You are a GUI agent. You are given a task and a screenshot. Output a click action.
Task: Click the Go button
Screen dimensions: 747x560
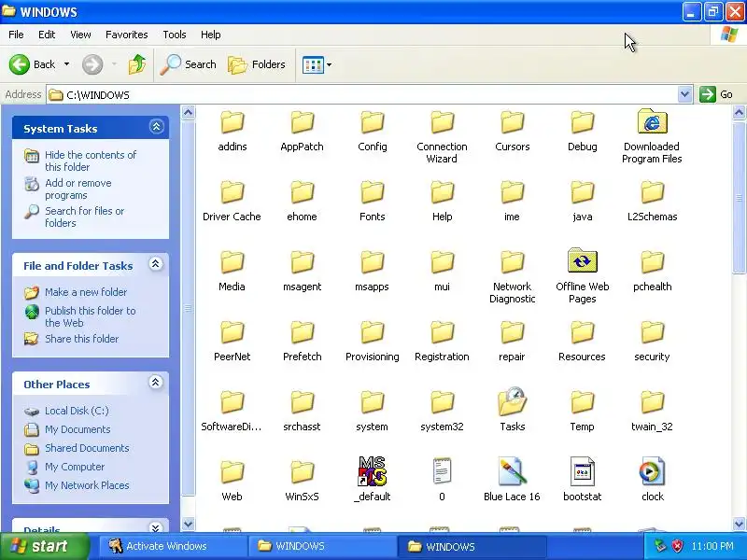716,94
